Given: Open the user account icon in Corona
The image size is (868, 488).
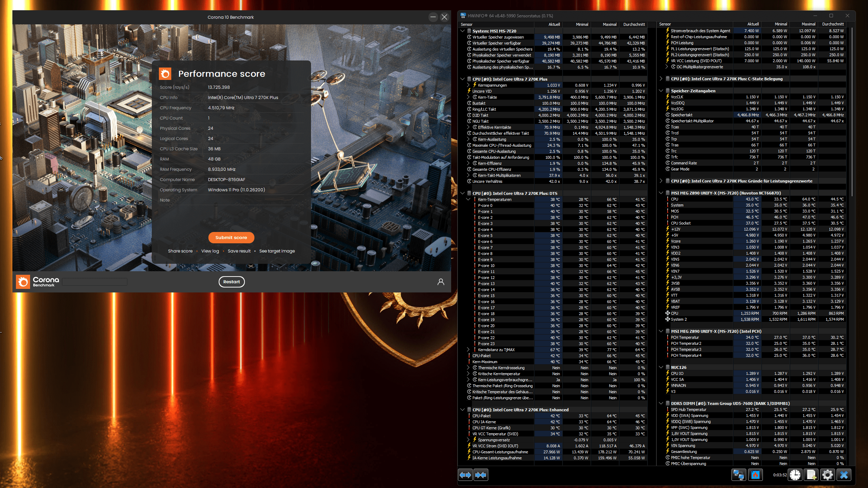Looking at the screenshot, I should 441,282.
